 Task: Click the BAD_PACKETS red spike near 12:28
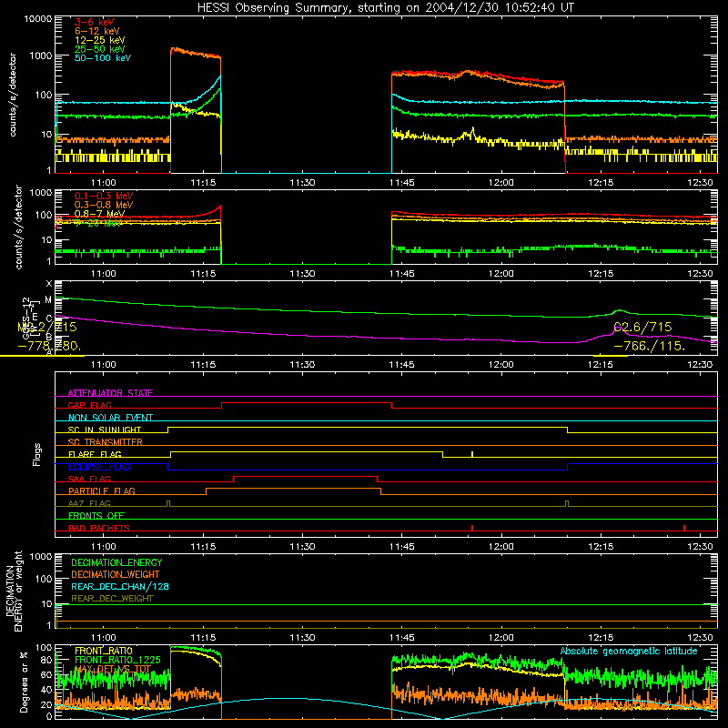(684, 528)
